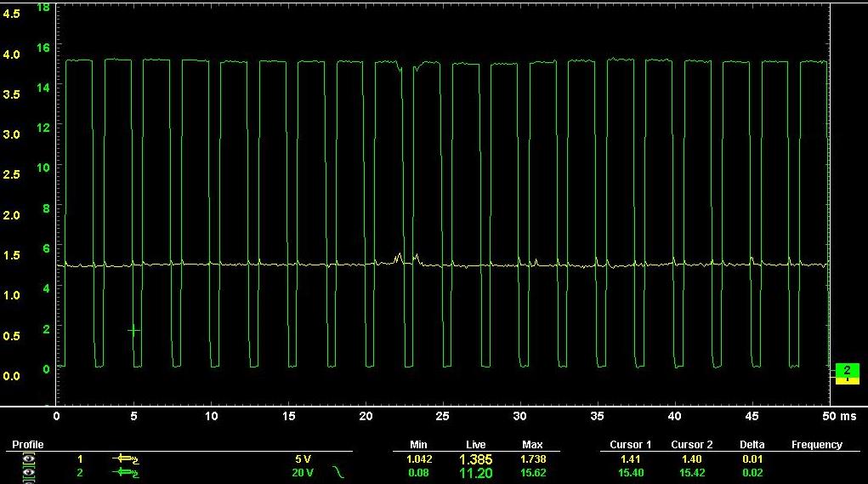Viewport: 868px width, 484px height.
Task: Click the green channel 2 filter curve icon
Action: [338, 473]
